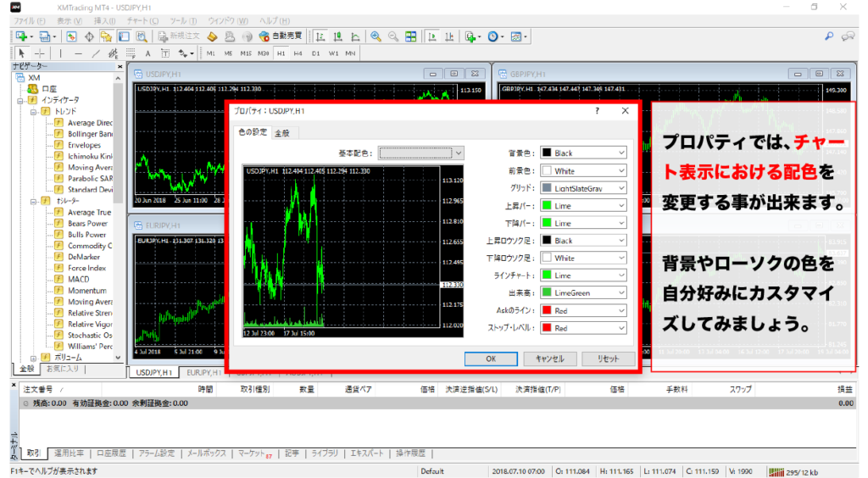Viewport: 868px width, 478px height.
Task: Open the お気に入り navigator tab
Action: 62,369
